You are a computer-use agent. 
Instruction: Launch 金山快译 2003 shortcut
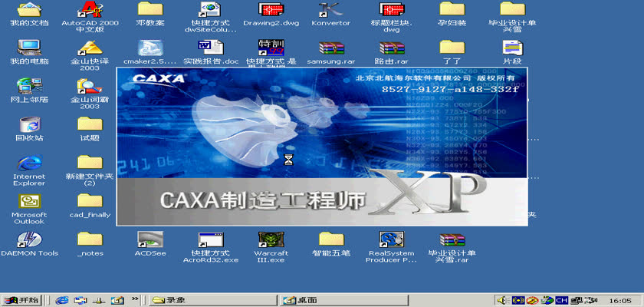coord(90,55)
